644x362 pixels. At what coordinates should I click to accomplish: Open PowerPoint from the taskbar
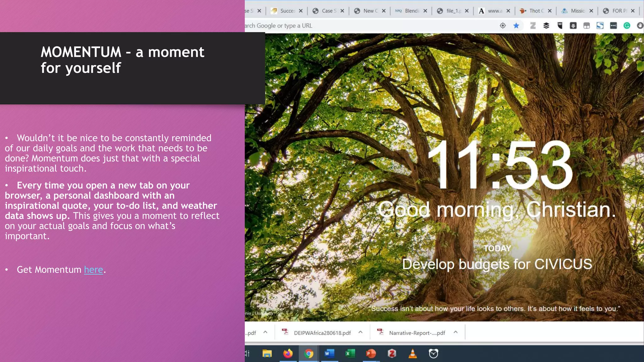[371, 354]
